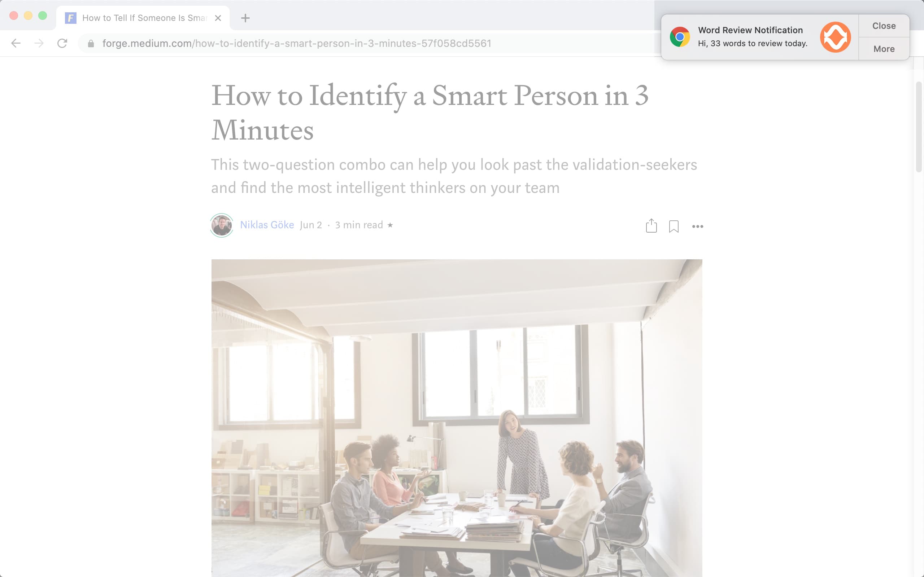This screenshot has width=924, height=577.
Task: Click Niklas Göke's avatar photo
Action: coord(222,225)
